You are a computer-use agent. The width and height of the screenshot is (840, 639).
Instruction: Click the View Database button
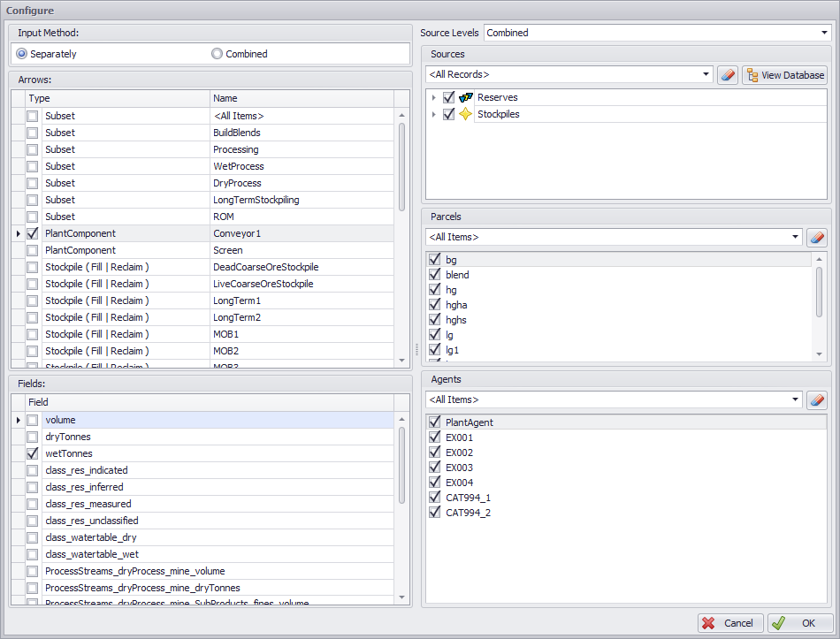coord(784,75)
